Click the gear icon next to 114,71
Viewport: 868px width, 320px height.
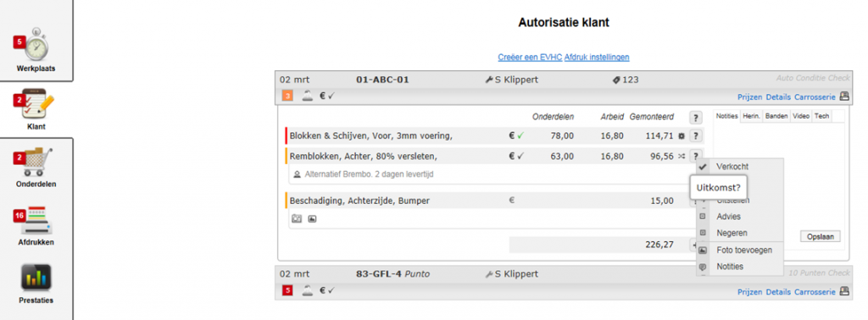682,136
